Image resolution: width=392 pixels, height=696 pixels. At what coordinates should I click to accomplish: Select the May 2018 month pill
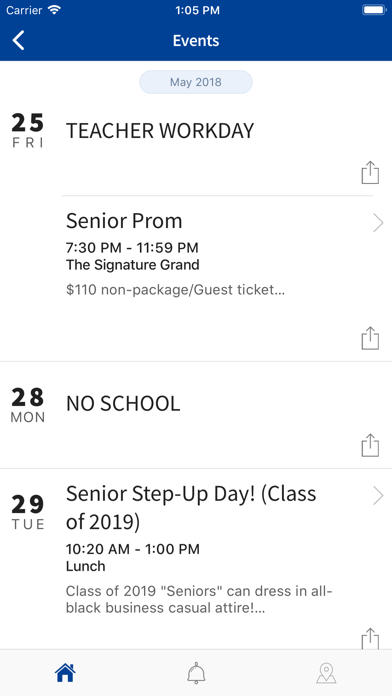pos(196,82)
